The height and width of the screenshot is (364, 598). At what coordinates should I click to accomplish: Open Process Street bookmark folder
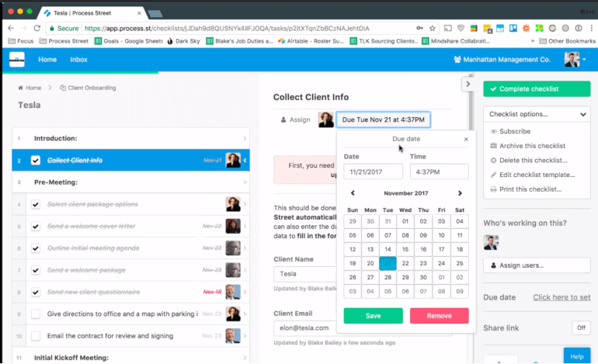[x=64, y=41]
